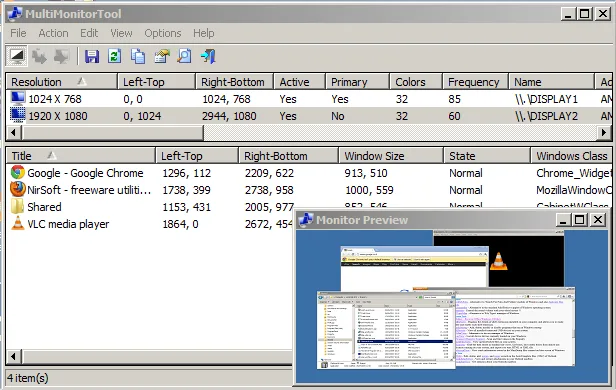The image size is (616, 390).
Task: Select the 1920 X 1080 monitor row
Action: 309,116
